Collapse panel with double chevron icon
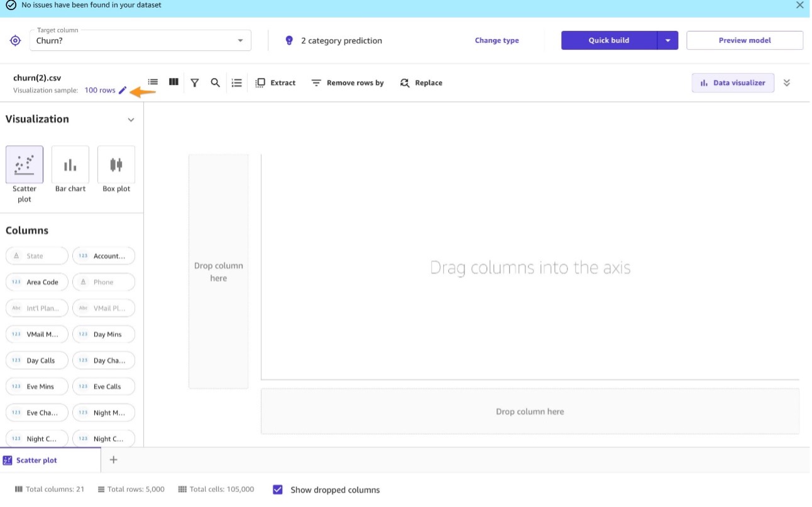The image size is (812, 507). [x=787, y=82]
